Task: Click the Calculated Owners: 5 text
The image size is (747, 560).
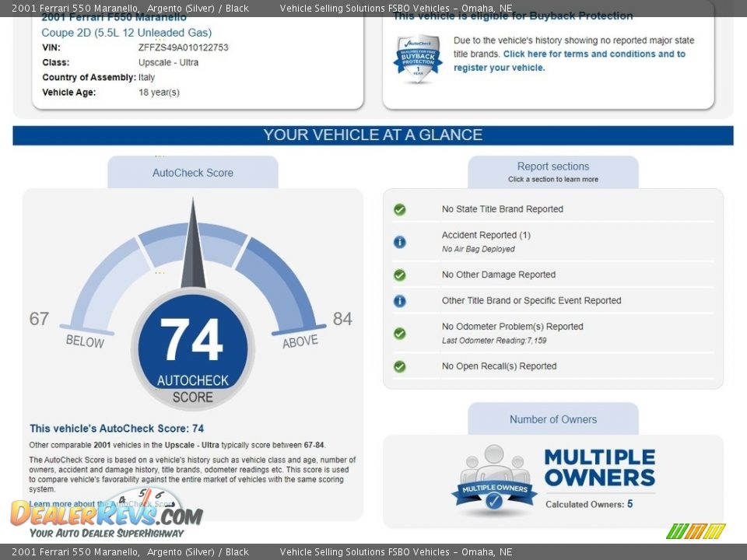Action: point(589,504)
